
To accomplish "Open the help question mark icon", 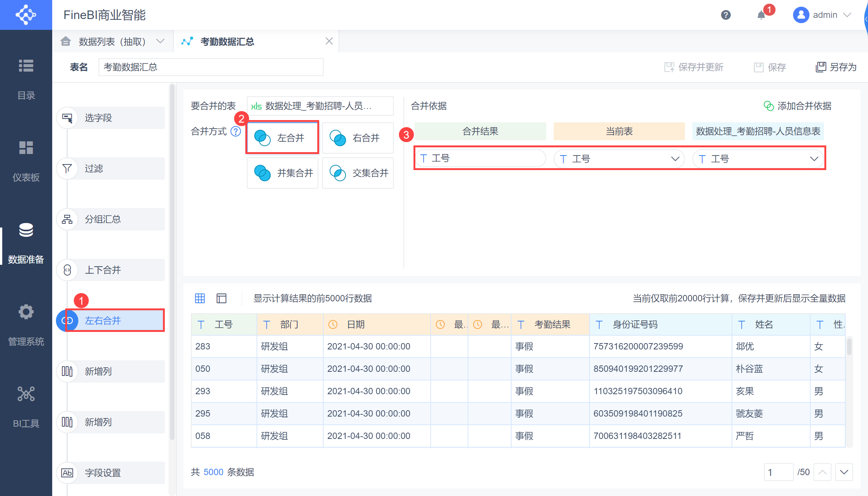I will pos(726,15).
